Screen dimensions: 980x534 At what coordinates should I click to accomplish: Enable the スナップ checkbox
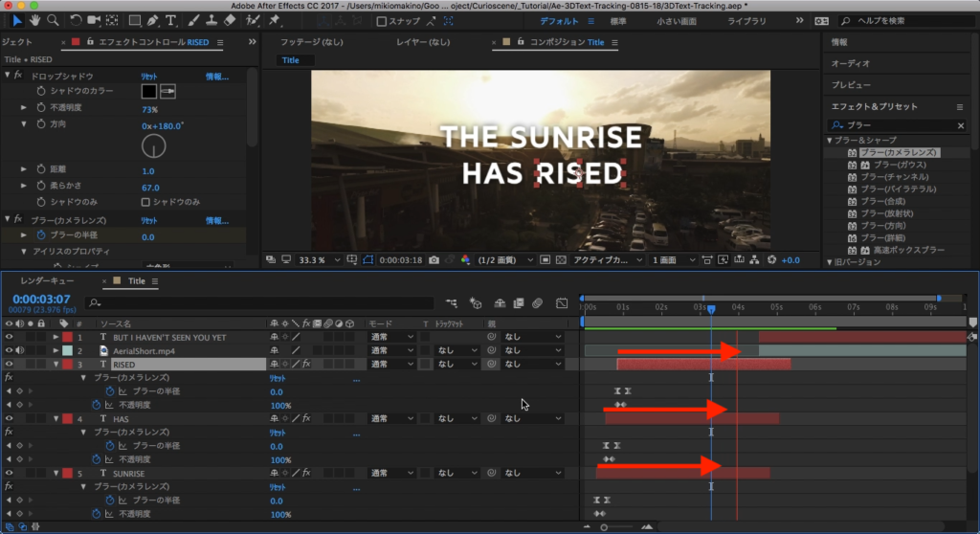[x=382, y=21]
